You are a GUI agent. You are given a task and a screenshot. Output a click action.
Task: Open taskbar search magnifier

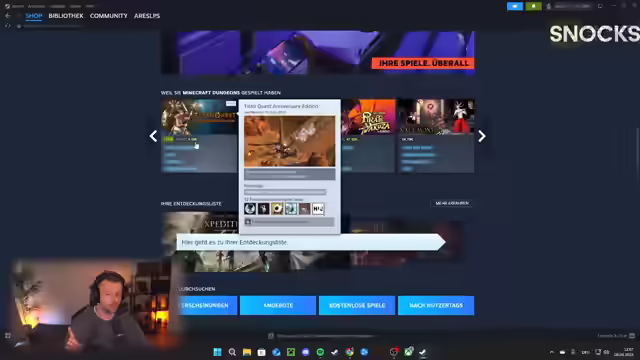(232, 352)
